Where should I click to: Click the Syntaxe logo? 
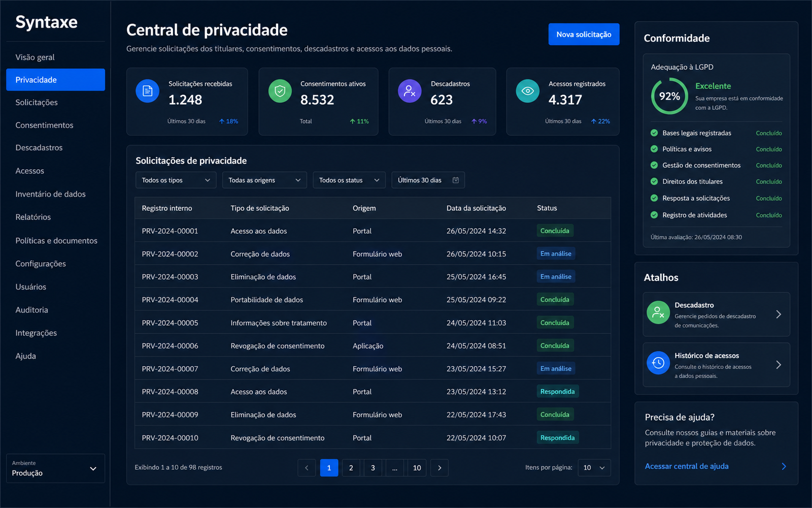[46, 22]
